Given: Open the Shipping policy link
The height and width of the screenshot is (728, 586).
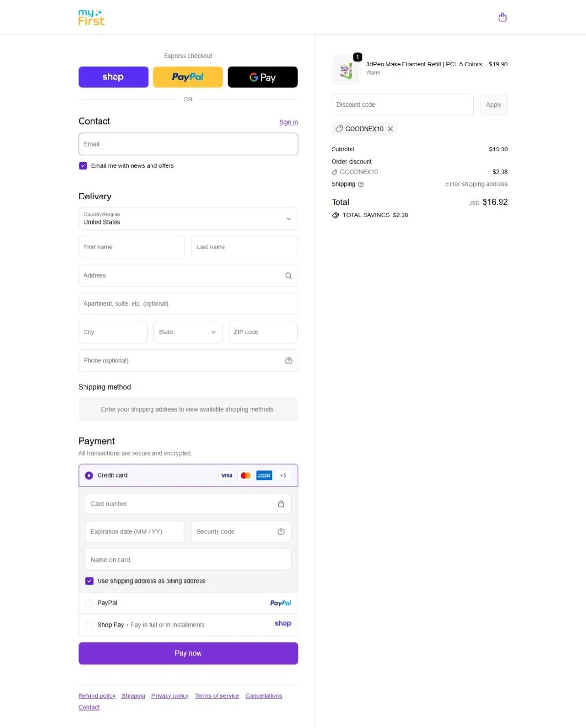Looking at the screenshot, I should click(133, 696).
